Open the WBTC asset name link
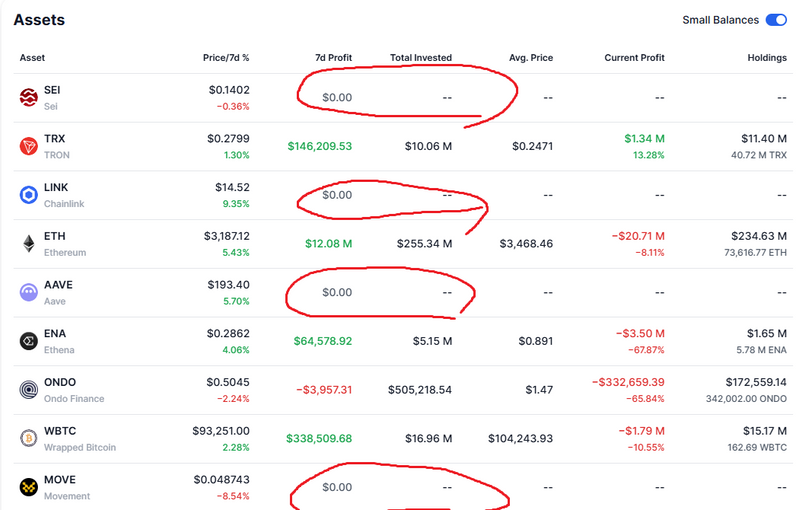This screenshot has height=510, width=799. [x=59, y=431]
